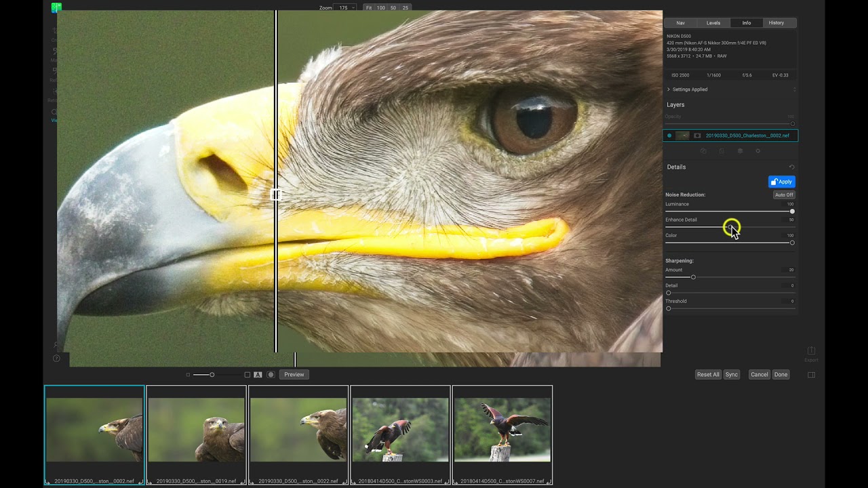Set zoom to Fit
This screenshot has width=868, height=488.
pos(369,7)
